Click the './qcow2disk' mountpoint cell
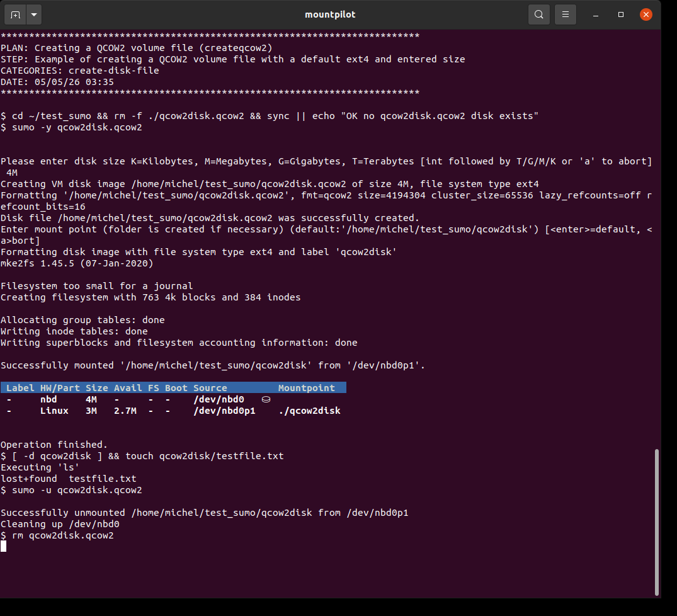This screenshot has width=677, height=616. tap(310, 411)
